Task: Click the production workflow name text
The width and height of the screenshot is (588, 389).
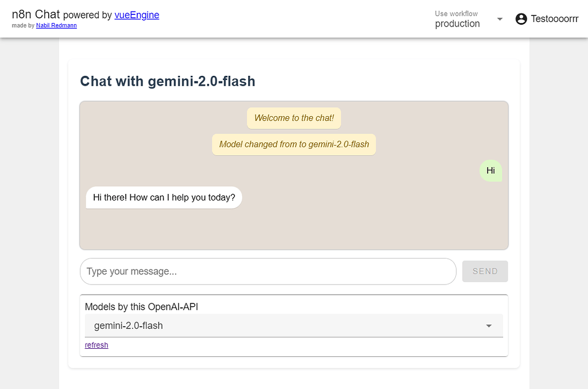Action: coord(457,24)
